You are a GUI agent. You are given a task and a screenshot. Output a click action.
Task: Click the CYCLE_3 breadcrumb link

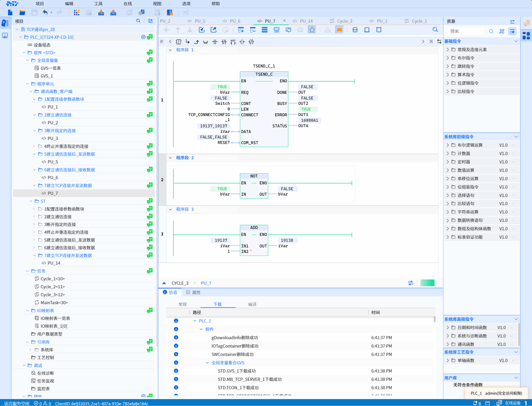pos(180,283)
